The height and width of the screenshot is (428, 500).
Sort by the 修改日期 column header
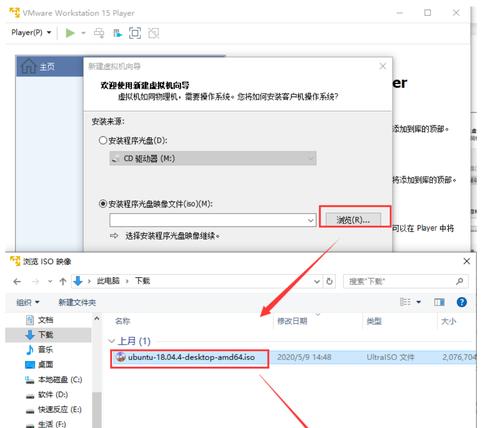point(292,321)
